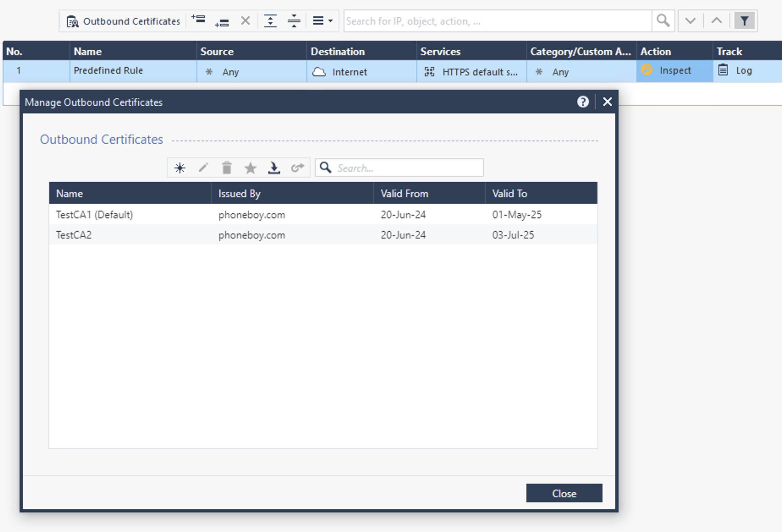Screen dimensions: 782x532
Task: Go to next search result arrow
Action: tap(690, 21)
